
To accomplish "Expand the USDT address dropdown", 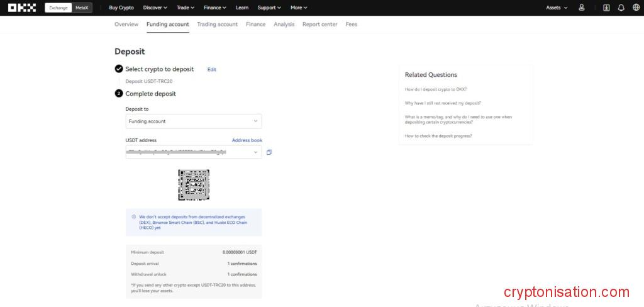I will click(x=255, y=152).
